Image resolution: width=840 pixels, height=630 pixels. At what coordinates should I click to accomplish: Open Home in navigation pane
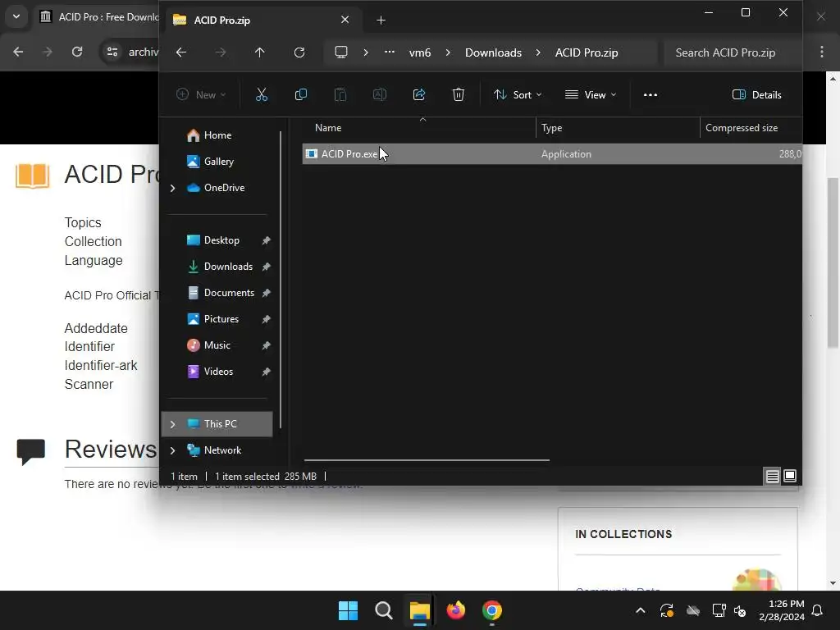pyautogui.click(x=217, y=135)
